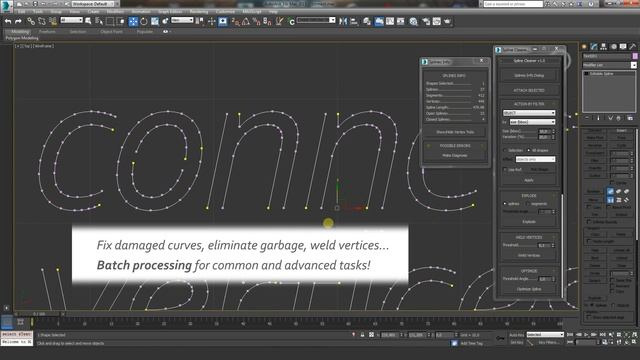Select the Select and Link tool

pyautogui.click(x=31, y=22)
